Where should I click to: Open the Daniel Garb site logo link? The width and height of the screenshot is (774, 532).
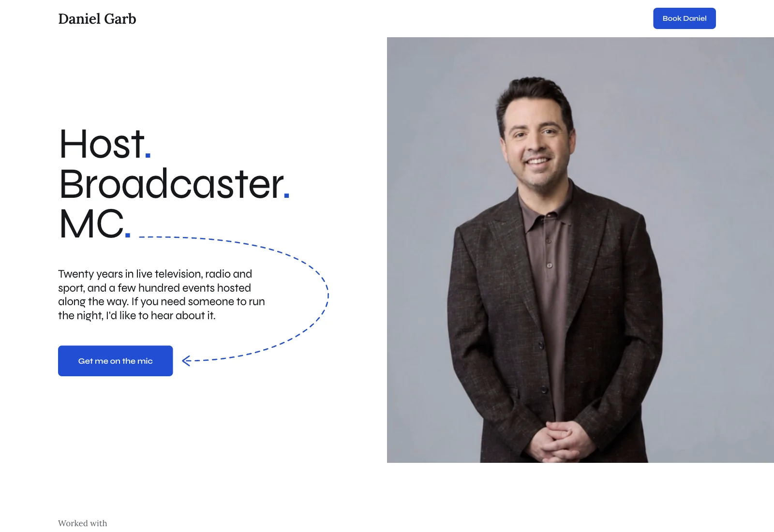97,19
